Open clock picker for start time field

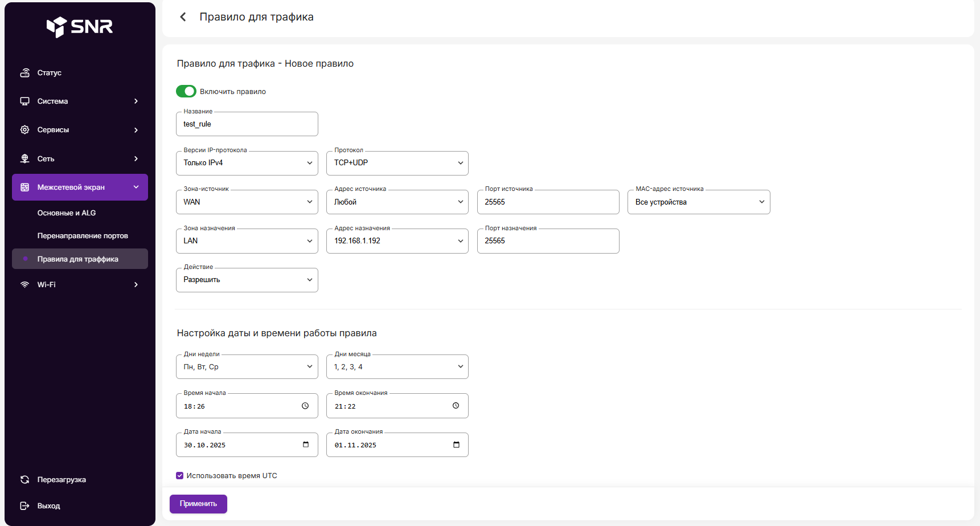(x=305, y=406)
